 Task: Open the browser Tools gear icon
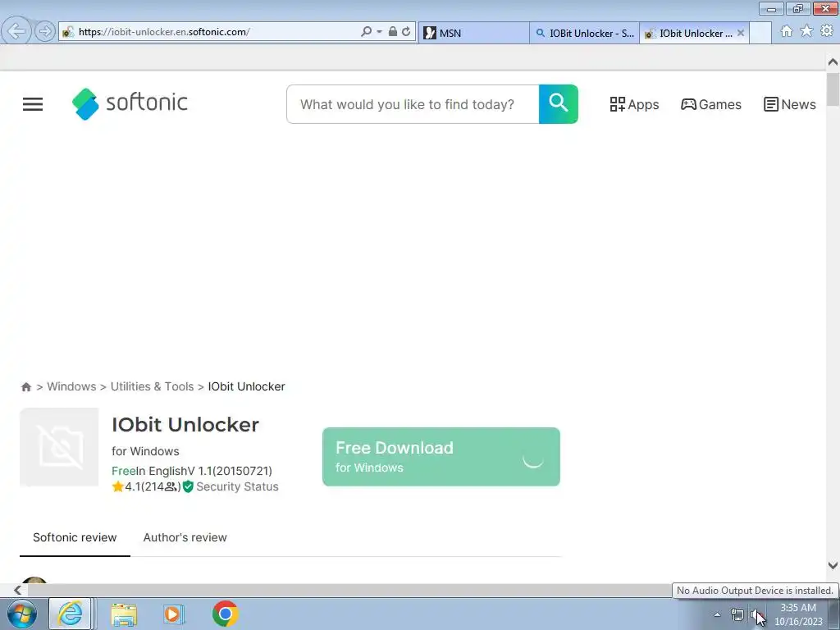click(827, 31)
